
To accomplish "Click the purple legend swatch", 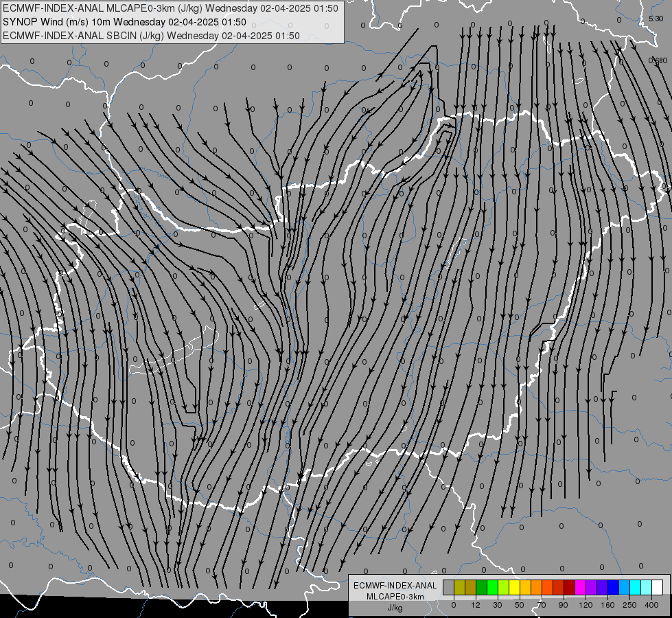I will [592, 587].
